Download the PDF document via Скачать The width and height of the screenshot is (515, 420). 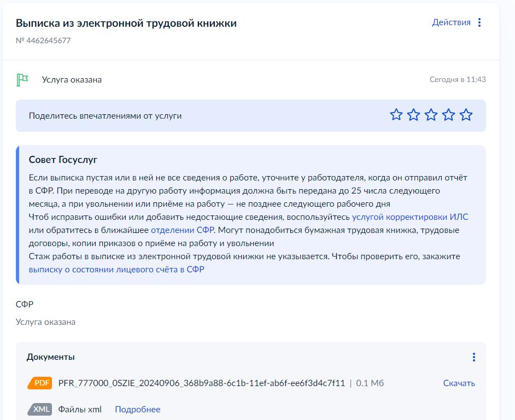click(459, 383)
